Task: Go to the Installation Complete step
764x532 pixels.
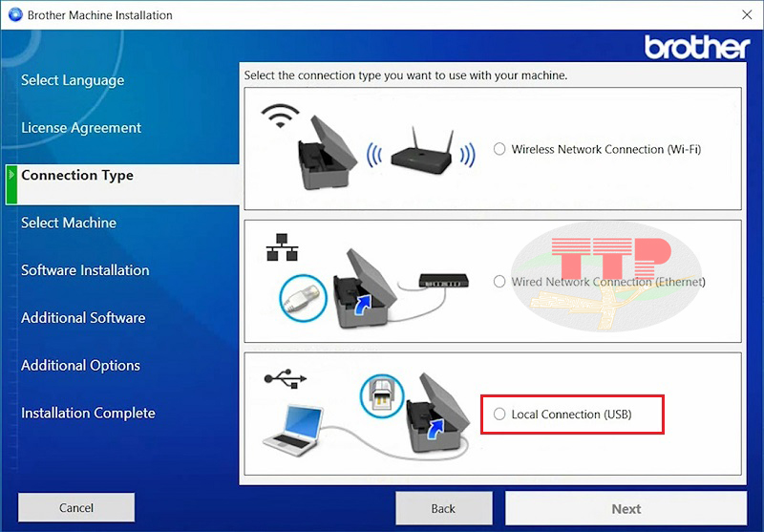Action: click(x=88, y=414)
